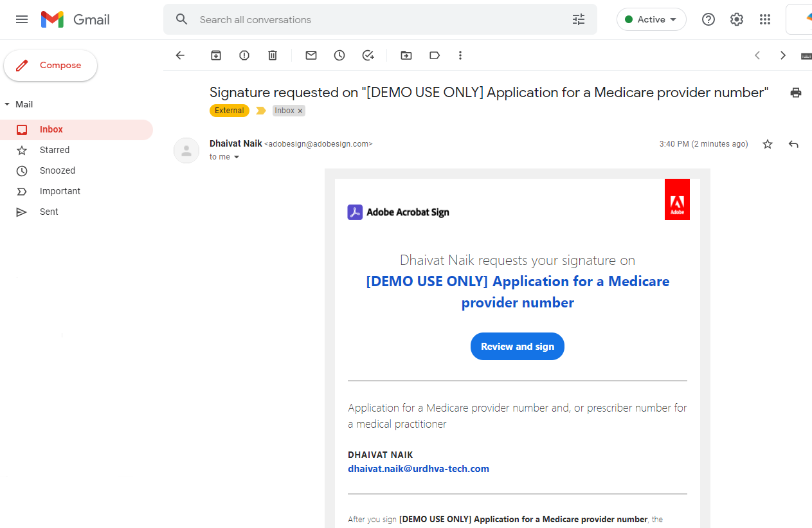
Task: Click dhaivat.naik@urdhva-tech.com email link
Action: click(419, 469)
